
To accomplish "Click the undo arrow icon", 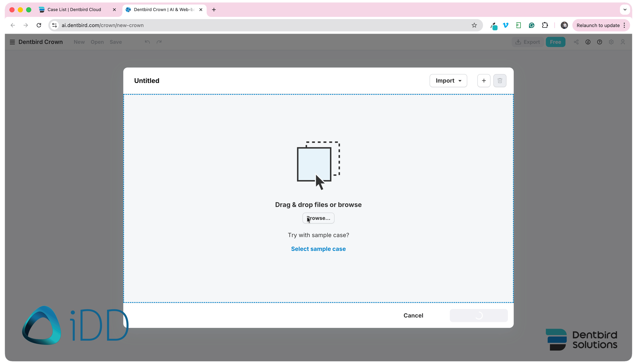I will pos(147,42).
